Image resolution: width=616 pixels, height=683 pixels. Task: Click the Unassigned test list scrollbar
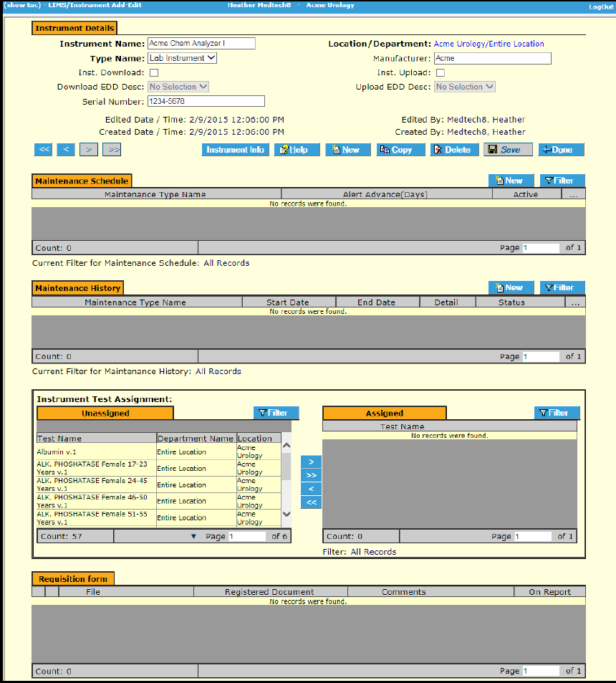click(287, 479)
